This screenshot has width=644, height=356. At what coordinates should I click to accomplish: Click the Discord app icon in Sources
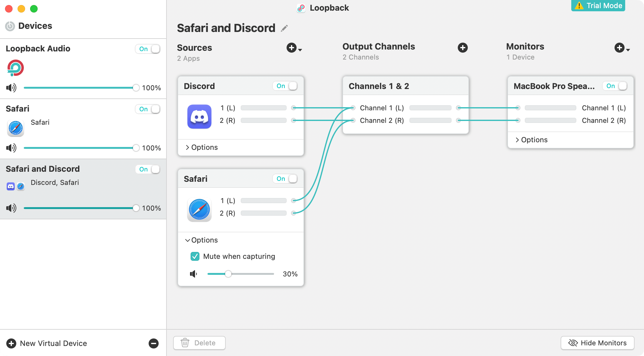pyautogui.click(x=199, y=116)
